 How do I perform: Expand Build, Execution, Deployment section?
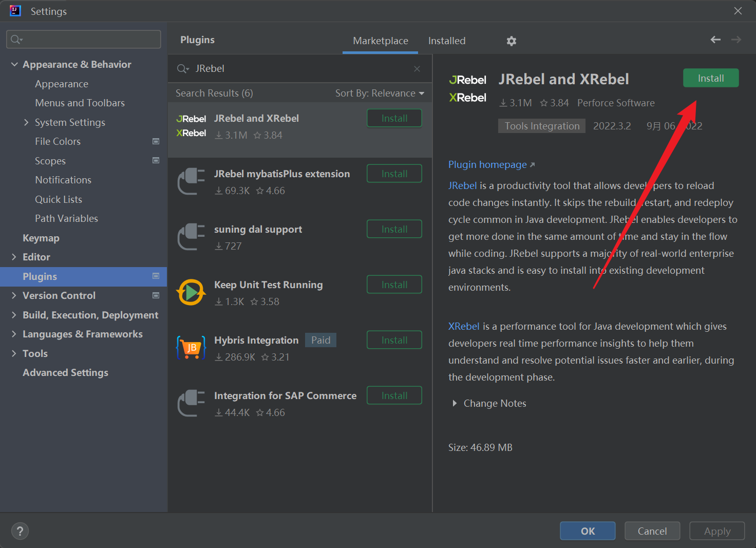point(14,315)
